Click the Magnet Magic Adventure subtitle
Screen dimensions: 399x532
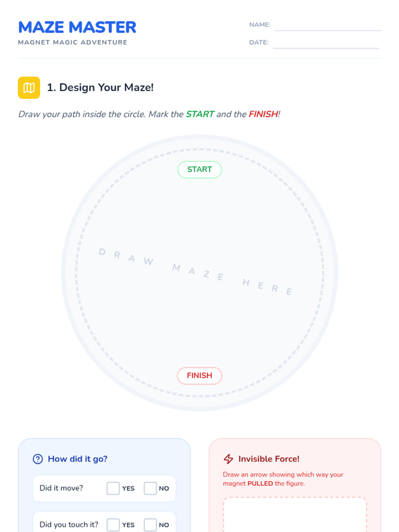coord(72,42)
